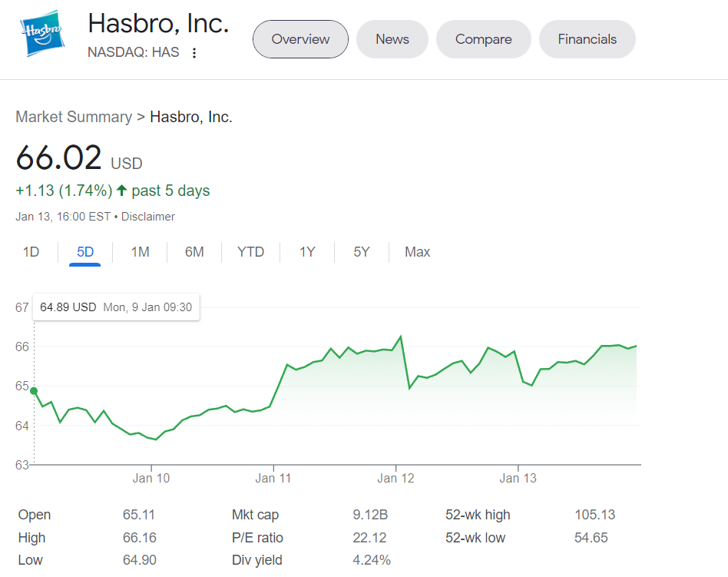
Task: Switch to the Compare tab
Action: (483, 39)
